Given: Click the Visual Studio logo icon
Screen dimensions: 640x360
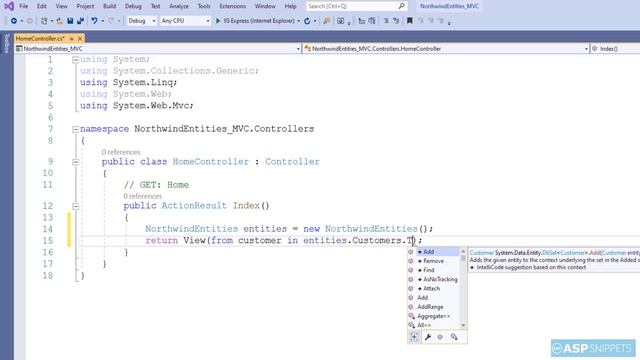Looking at the screenshot, I should 9,6.
